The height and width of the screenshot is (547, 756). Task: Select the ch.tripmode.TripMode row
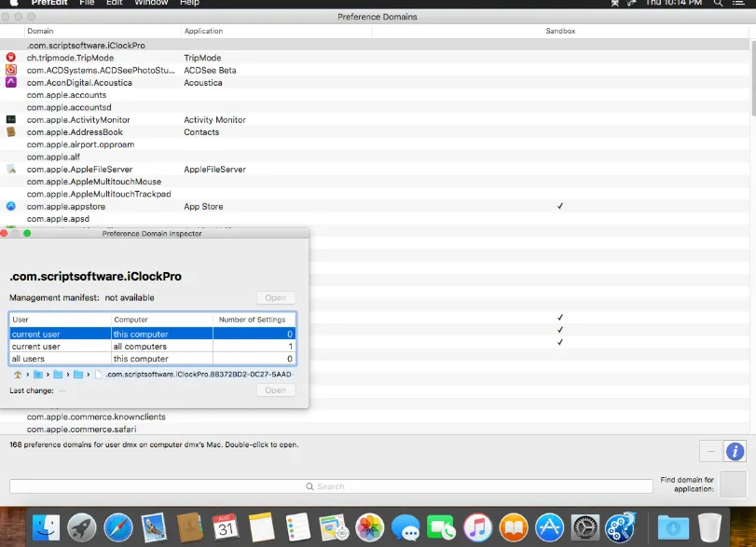click(x=375, y=58)
